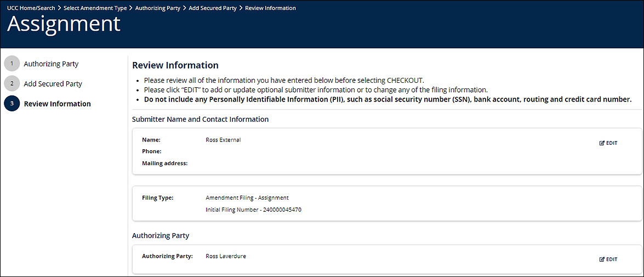Click the step 2 circle icon
The height and width of the screenshot is (277, 644).
pyautogui.click(x=12, y=84)
